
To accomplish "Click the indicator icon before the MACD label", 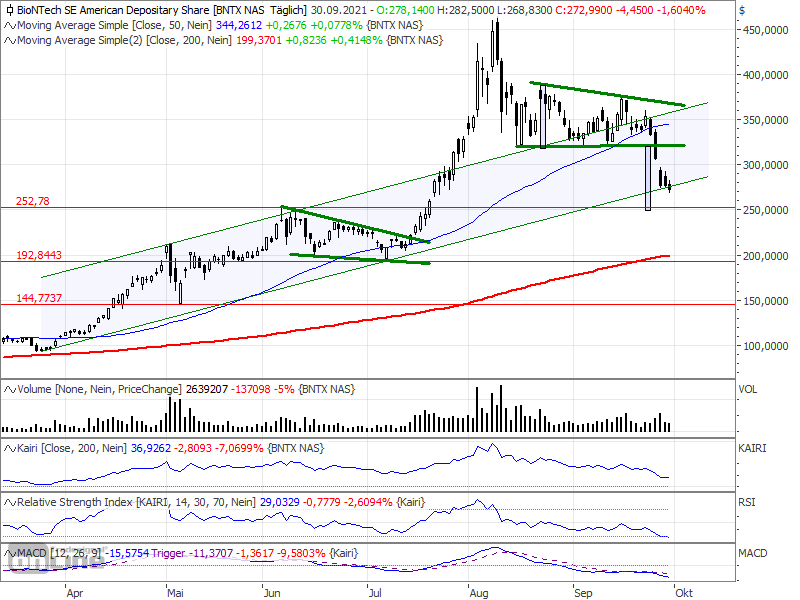I will 10,554.
